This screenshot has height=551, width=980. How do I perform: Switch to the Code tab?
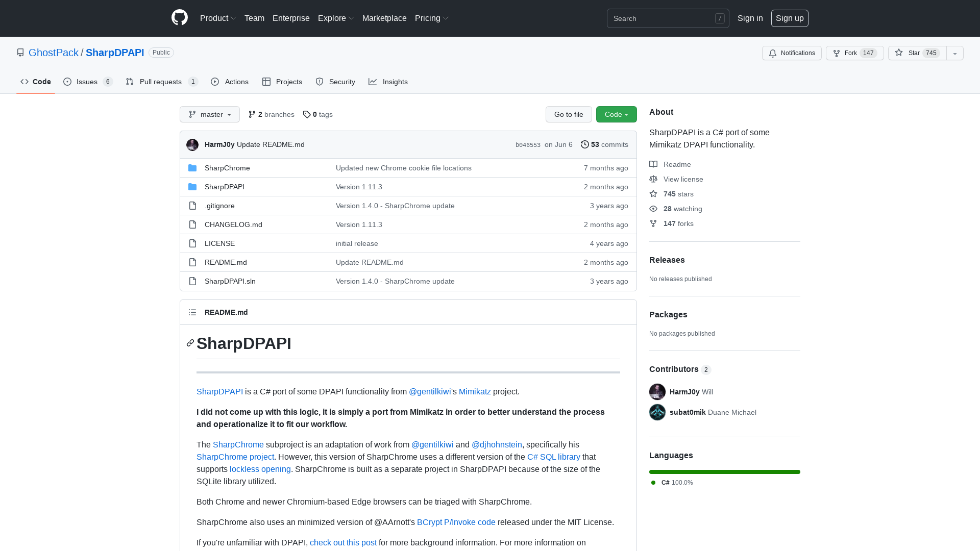(x=36, y=82)
